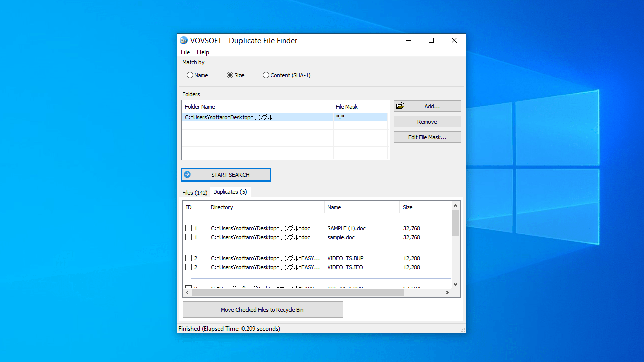Click the sample.doc file name
Image resolution: width=644 pixels, height=362 pixels.
(x=341, y=237)
